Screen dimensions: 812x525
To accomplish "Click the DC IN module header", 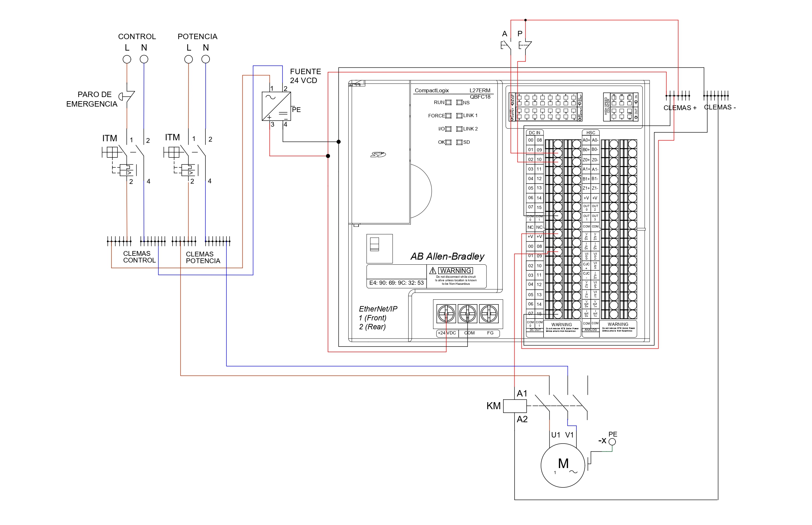I will (x=535, y=133).
